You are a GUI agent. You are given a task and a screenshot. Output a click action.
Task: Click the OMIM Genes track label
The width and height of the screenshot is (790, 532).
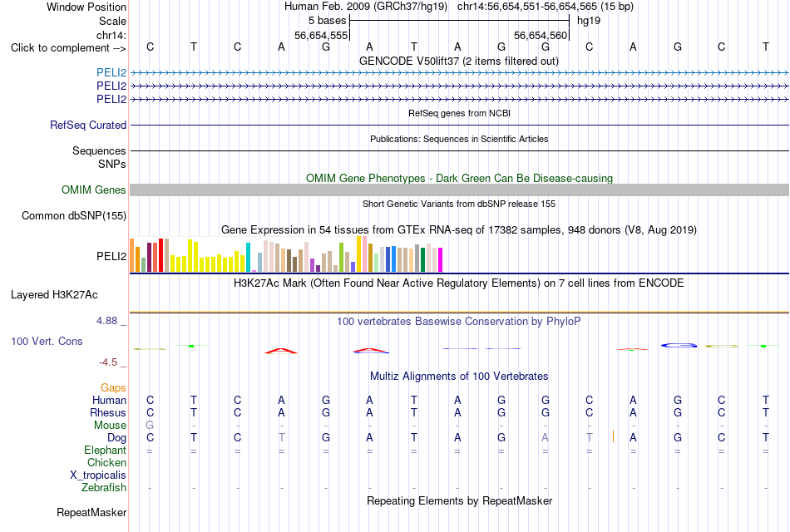pyautogui.click(x=94, y=190)
